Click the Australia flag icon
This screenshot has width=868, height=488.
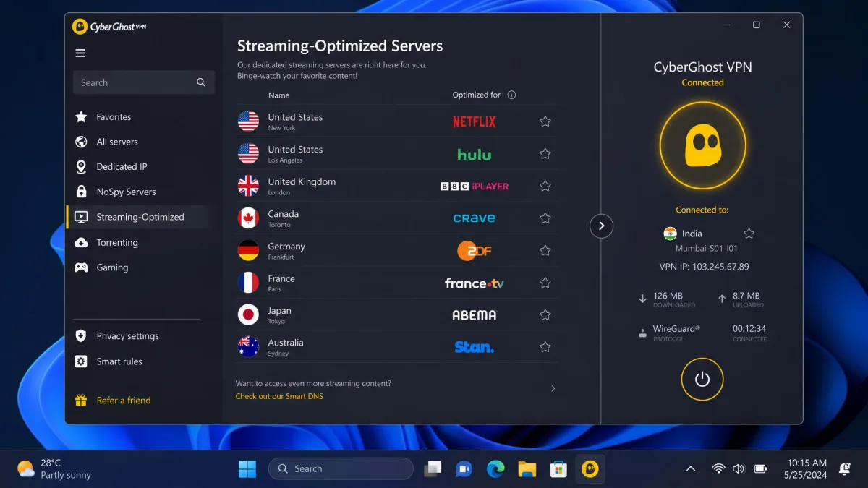click(248, 347)
